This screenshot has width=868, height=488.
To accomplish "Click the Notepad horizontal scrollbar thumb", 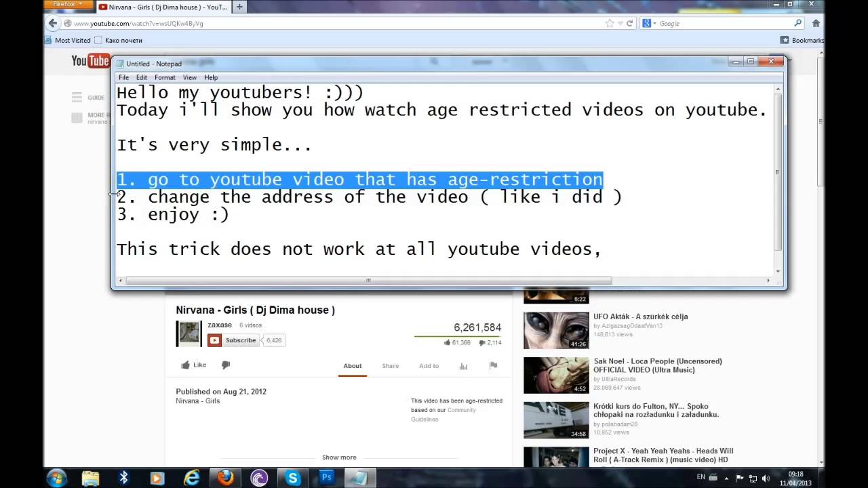I will tap(368, 280).
